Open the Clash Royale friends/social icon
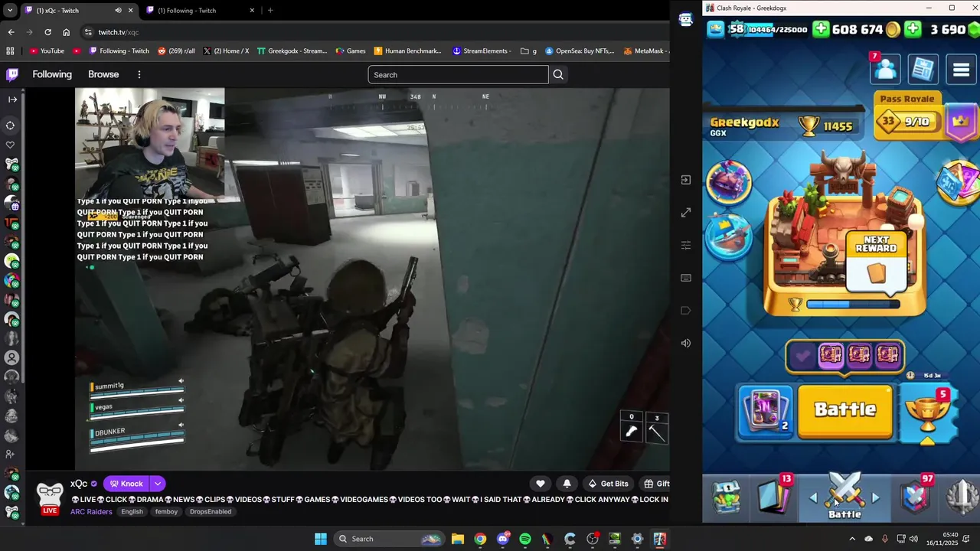The image size is (980, 551). [886, 69]
